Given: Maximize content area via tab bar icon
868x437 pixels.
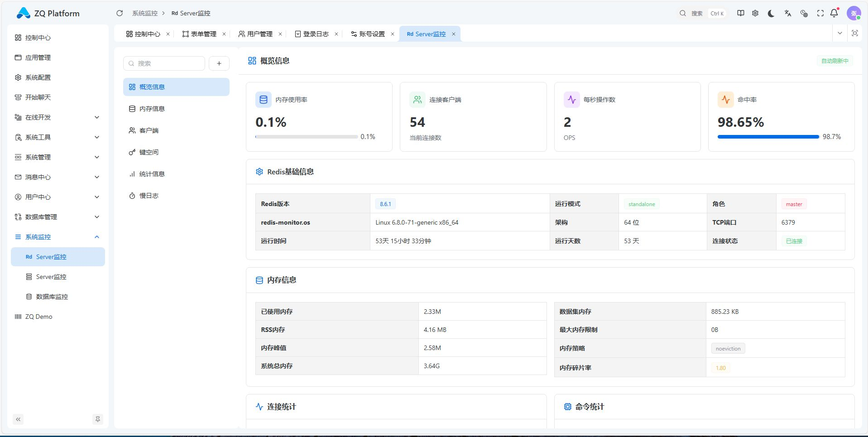Looking at the screenshot, I should [x=855, y=33].
